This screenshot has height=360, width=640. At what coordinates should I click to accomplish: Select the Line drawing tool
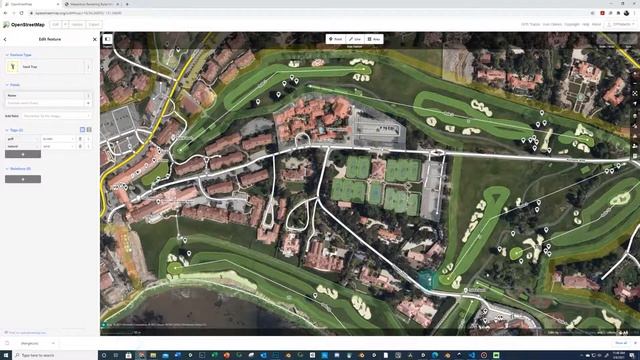(355, 39)
